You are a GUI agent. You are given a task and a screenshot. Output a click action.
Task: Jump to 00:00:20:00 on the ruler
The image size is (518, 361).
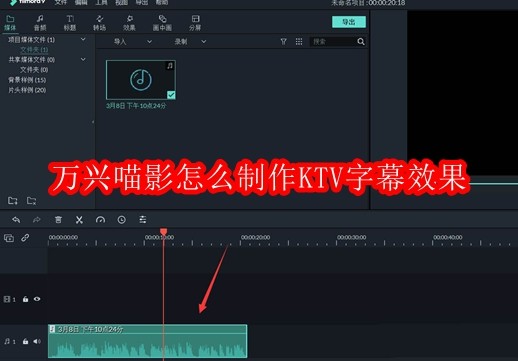256,237
